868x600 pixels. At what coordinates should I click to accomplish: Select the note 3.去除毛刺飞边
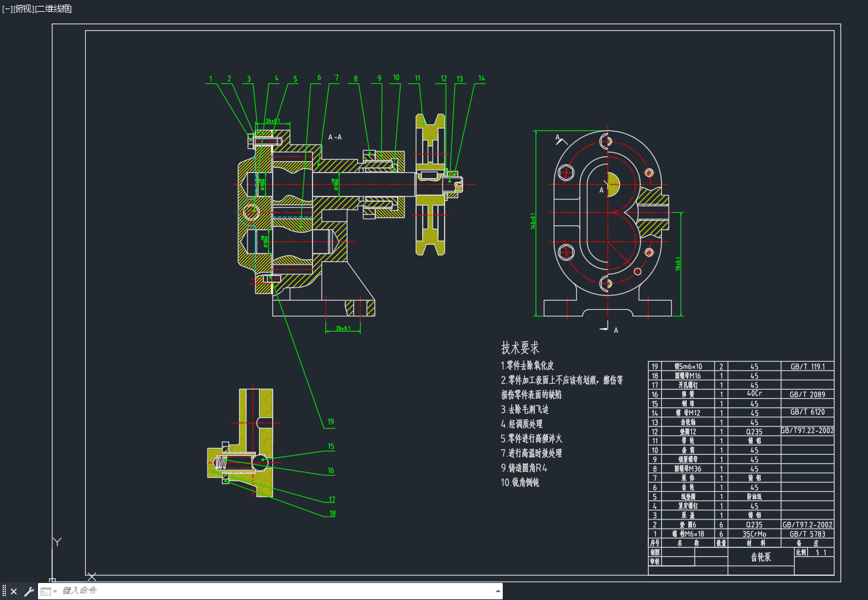point(524,409)
